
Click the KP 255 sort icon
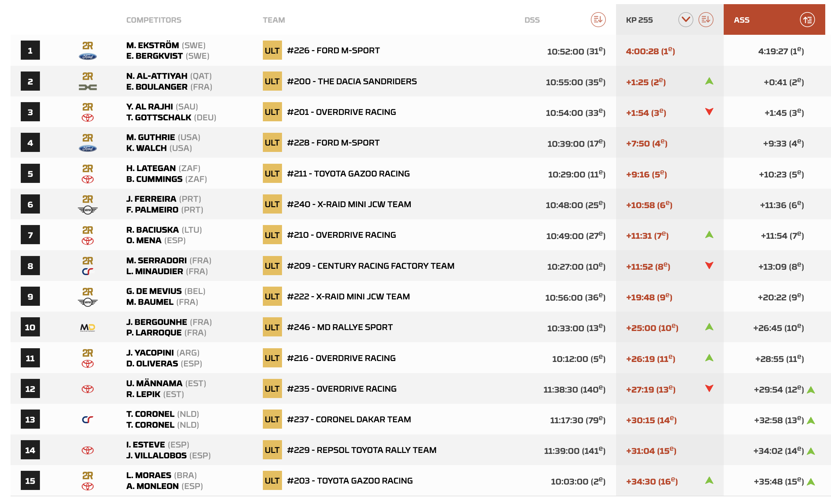(705, 19)
